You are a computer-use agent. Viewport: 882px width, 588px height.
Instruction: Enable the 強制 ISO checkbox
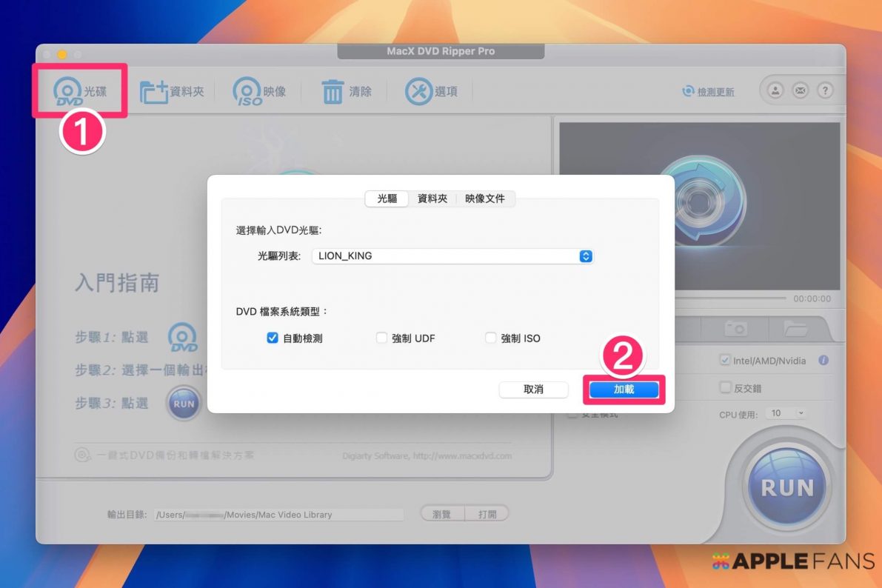[x=490, y=338]
